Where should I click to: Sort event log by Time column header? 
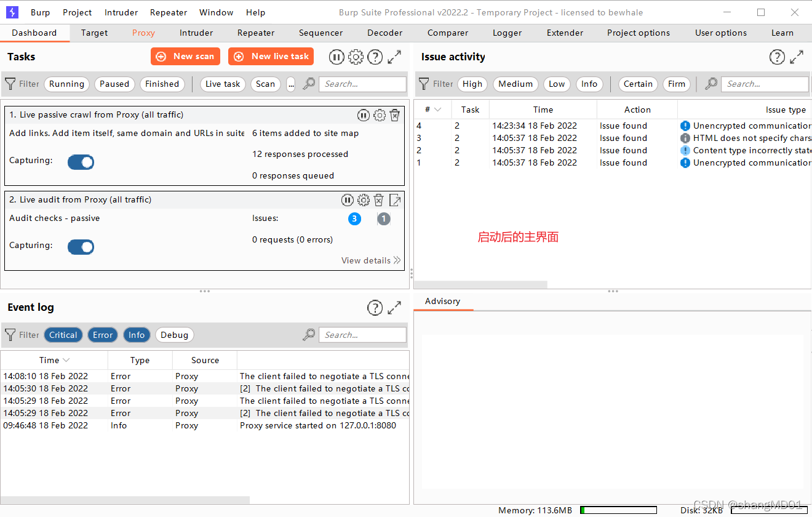[x=54, y=360]
